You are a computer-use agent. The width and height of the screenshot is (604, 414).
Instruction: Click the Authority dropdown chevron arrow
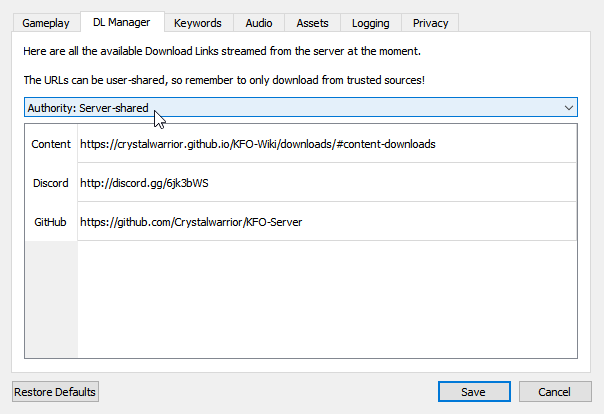(569, 108)
